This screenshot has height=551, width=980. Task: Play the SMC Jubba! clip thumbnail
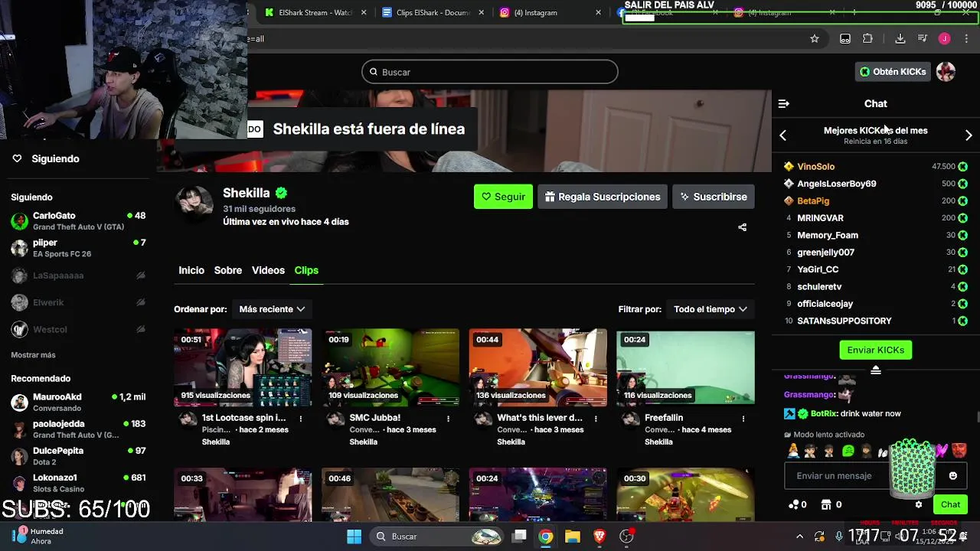pos(390,367)
